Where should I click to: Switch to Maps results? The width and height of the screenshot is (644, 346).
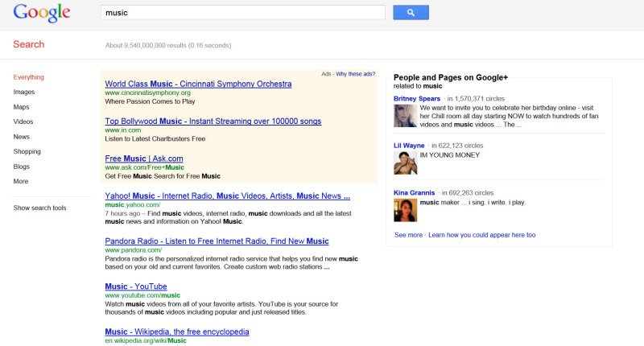click(21, 107)
